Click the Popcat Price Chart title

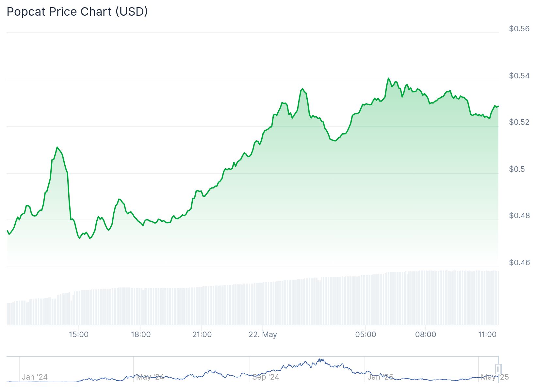point(77,12)
